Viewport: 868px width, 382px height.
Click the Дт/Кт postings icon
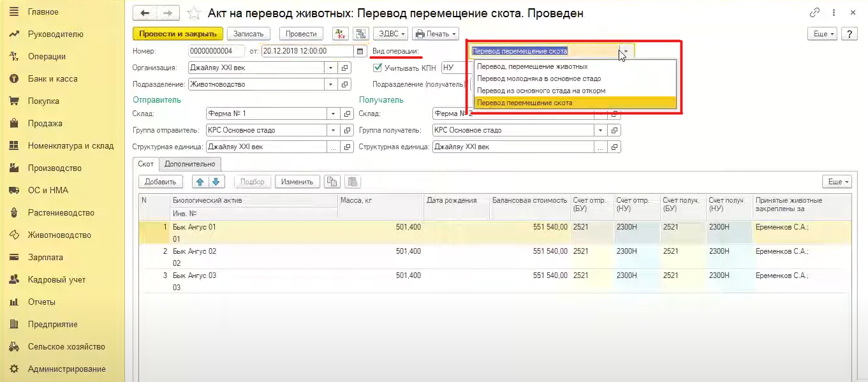(340, 34)
